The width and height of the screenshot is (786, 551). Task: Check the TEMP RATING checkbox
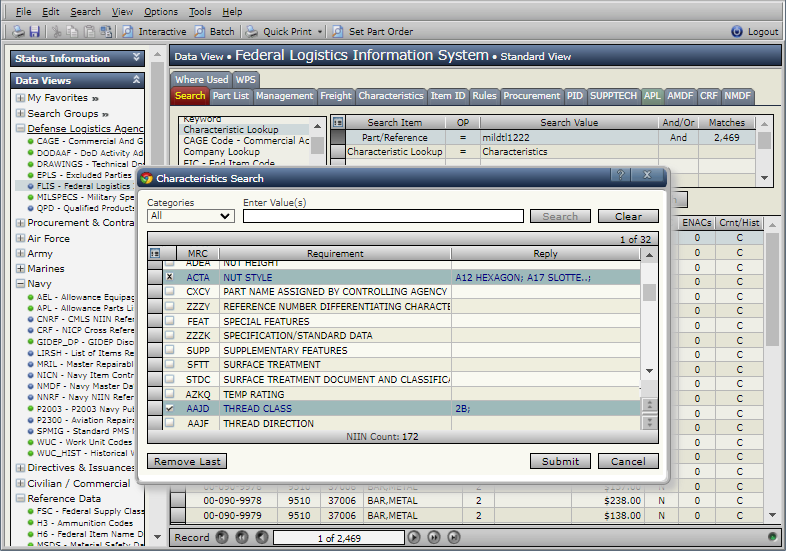169,394
